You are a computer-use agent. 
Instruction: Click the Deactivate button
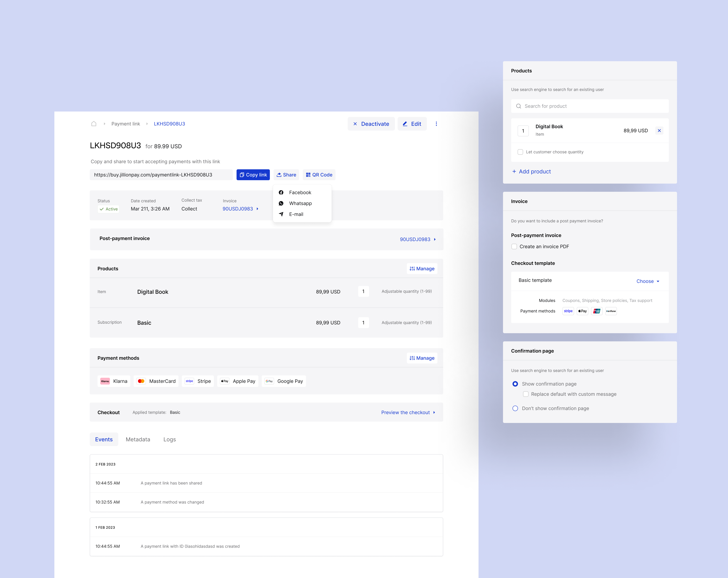tap(371, 124)
